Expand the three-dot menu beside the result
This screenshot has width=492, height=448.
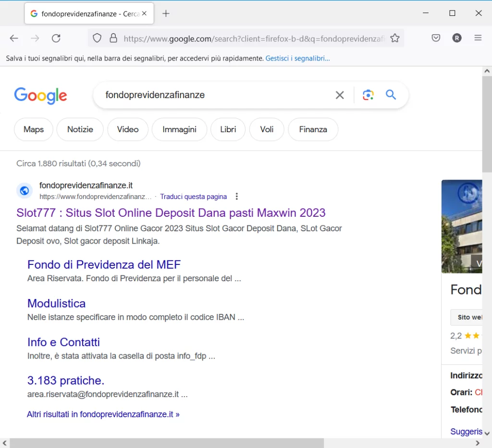click(x=236, y=197)
